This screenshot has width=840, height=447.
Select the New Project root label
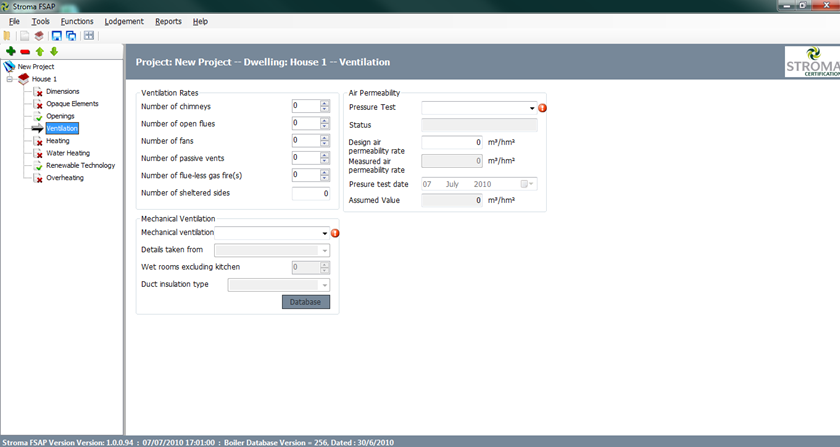coord(36,67)
